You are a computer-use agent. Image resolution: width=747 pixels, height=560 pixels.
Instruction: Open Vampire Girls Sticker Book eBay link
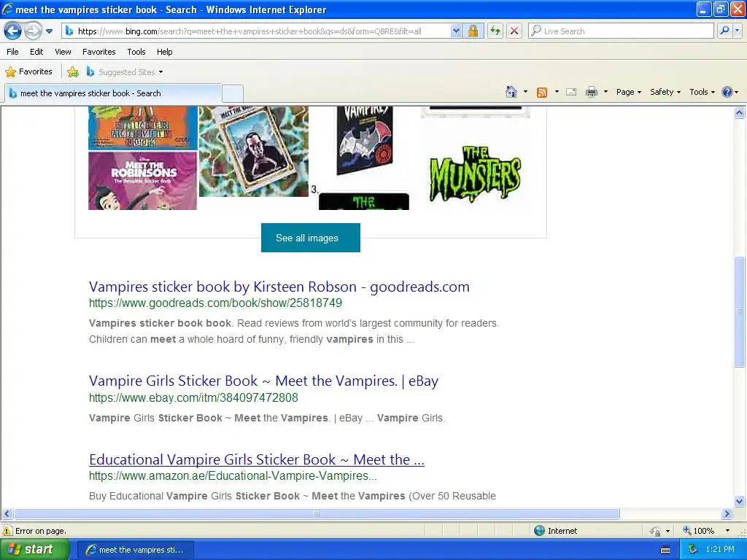coord(263,381)
